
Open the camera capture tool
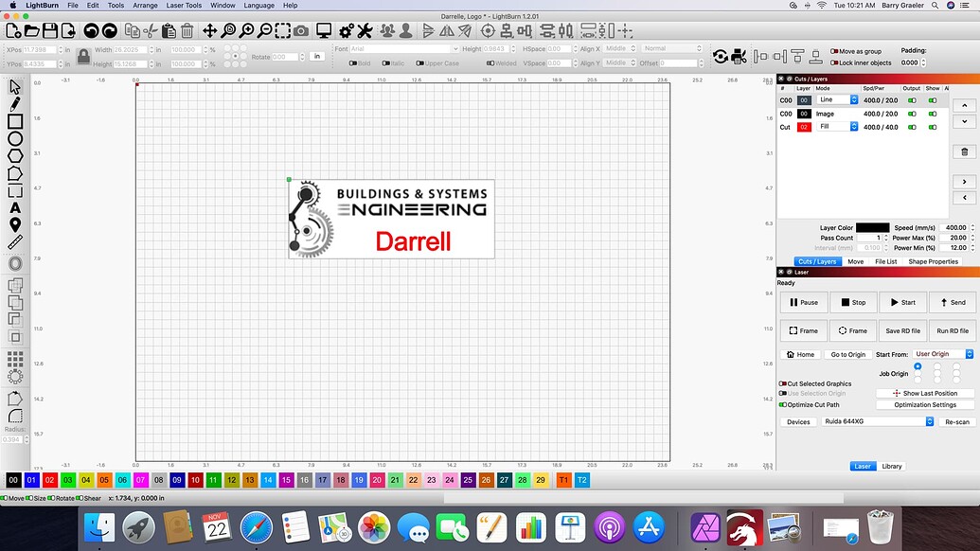(301, 30)
